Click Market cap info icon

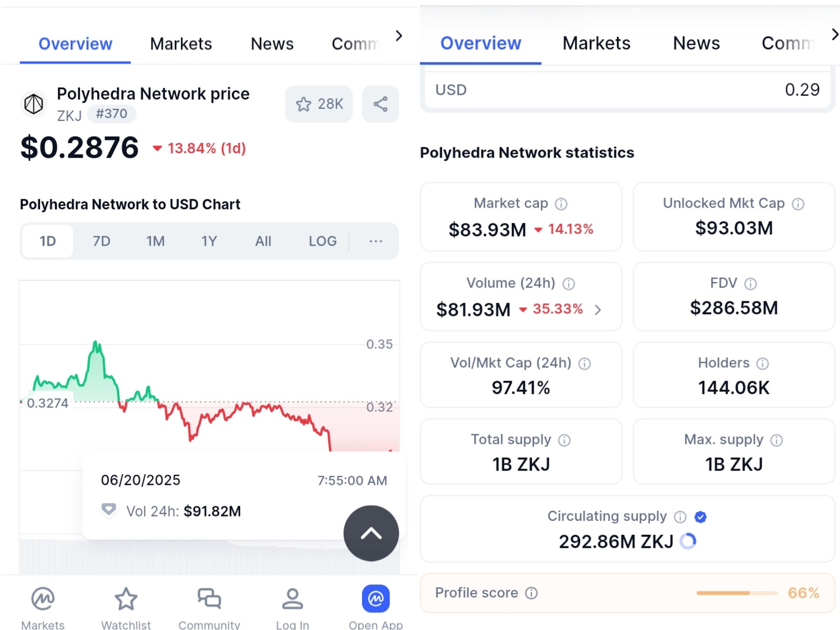point(561,204)
